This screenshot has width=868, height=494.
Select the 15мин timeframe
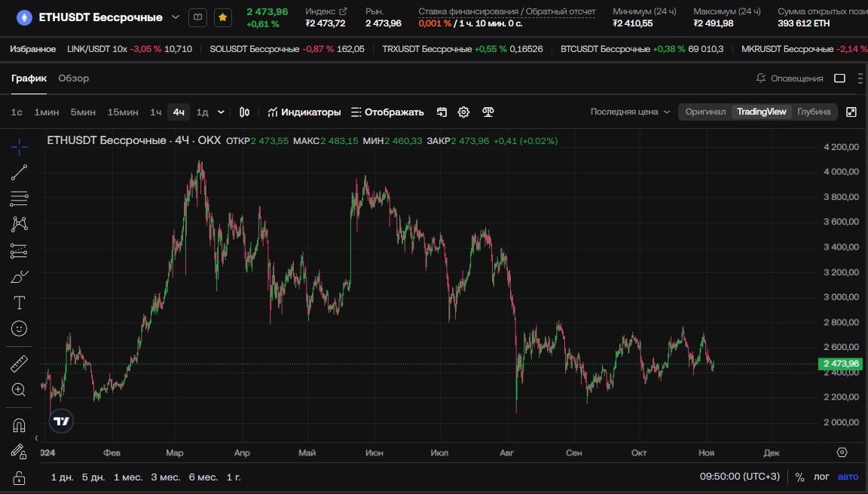pos(123,112)
